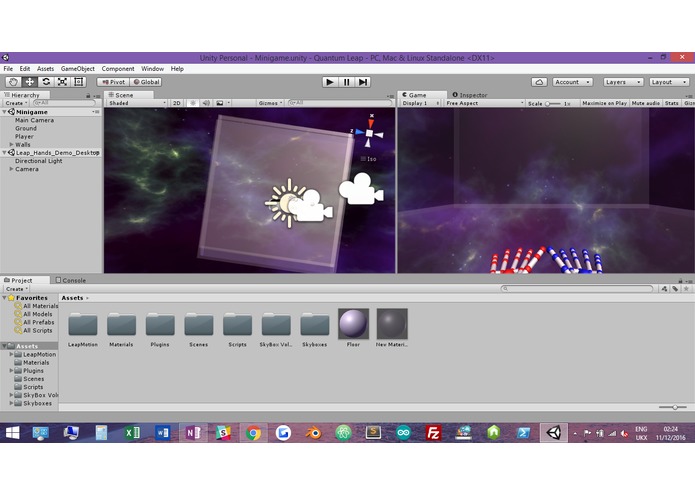Click the scene effects image icon

[x=220, y=103]
